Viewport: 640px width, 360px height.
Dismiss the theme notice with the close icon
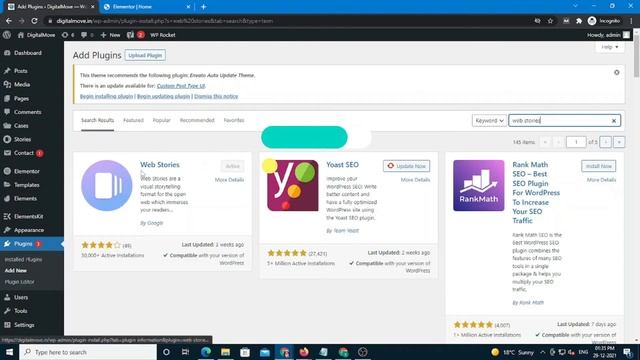(x=616, y=72)
